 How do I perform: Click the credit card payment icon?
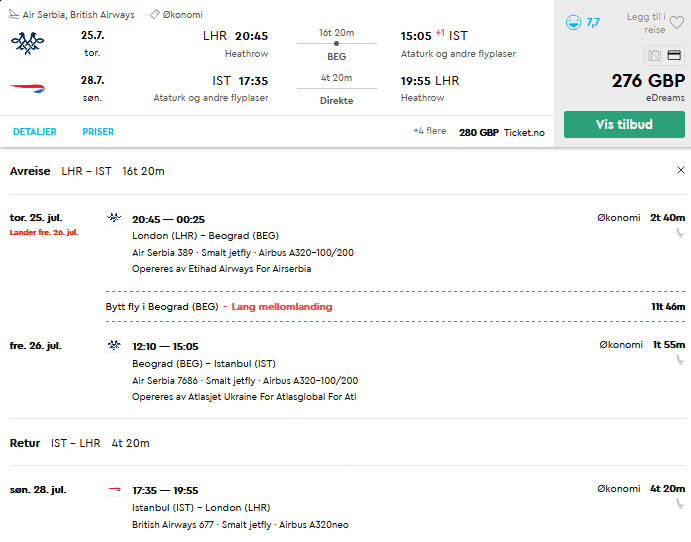674,55
